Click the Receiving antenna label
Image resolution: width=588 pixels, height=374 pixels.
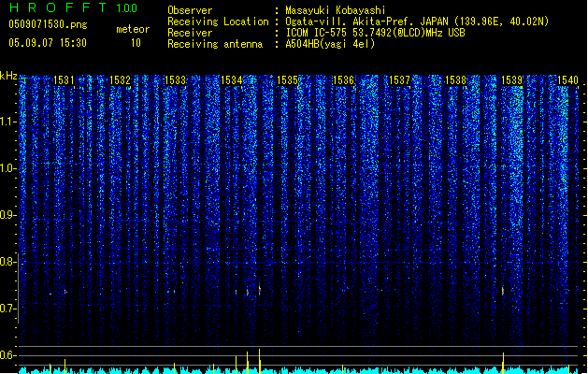215,44
